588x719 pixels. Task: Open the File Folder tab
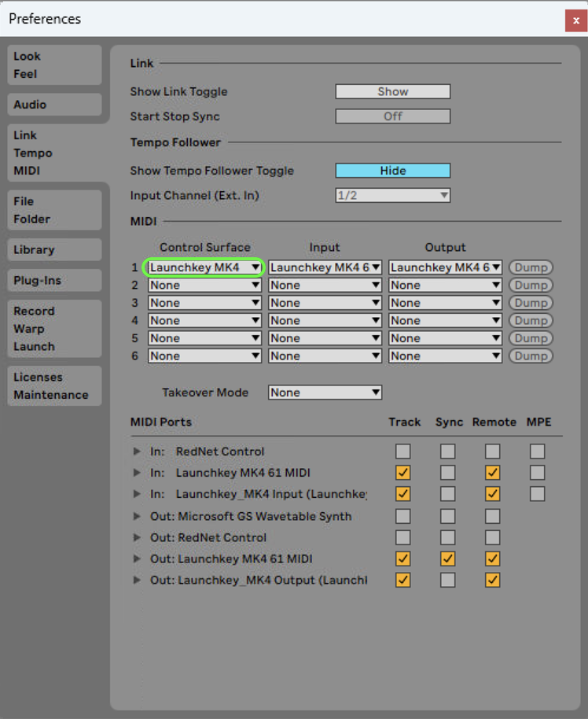coord(54,210)
